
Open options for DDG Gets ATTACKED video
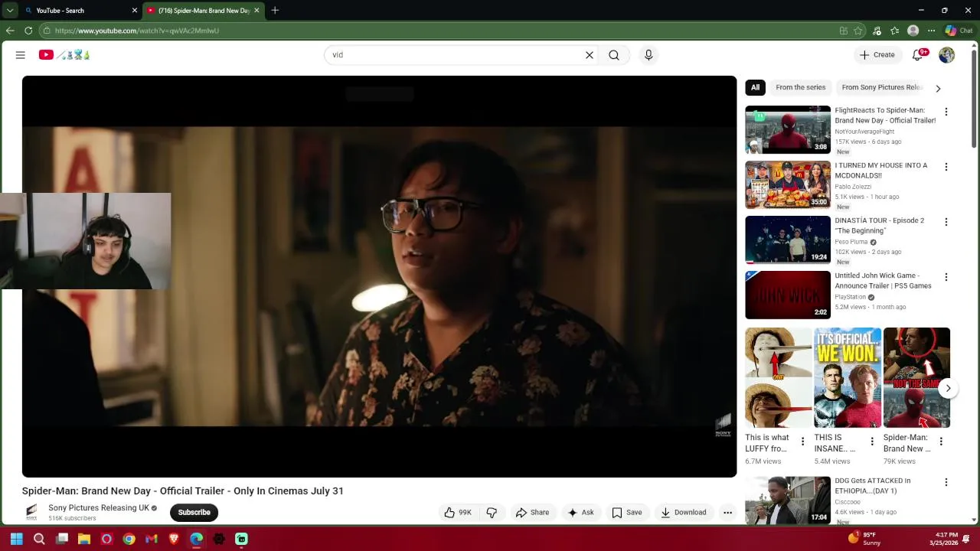tap(946, 482)
